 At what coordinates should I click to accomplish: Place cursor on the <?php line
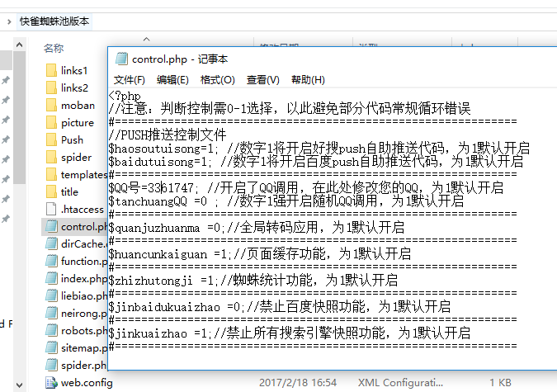125,95
